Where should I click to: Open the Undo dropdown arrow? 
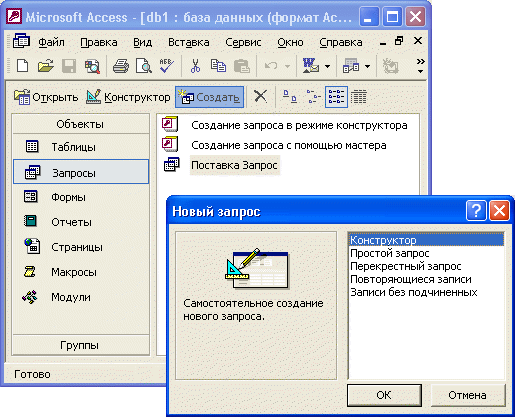(287, 66)
